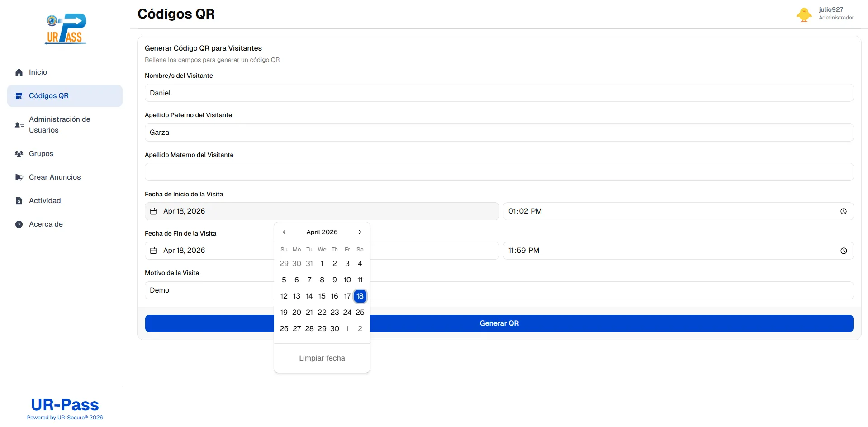The height and width of the screenshot is (427, 868).
Task: Edit the Nombre/s del Visitante field
Action: coord(499,93)
